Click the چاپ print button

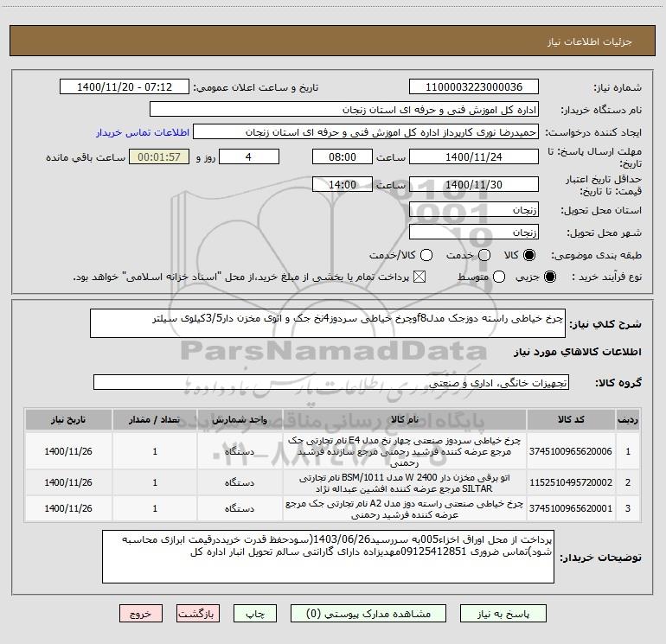coord(255,614)
